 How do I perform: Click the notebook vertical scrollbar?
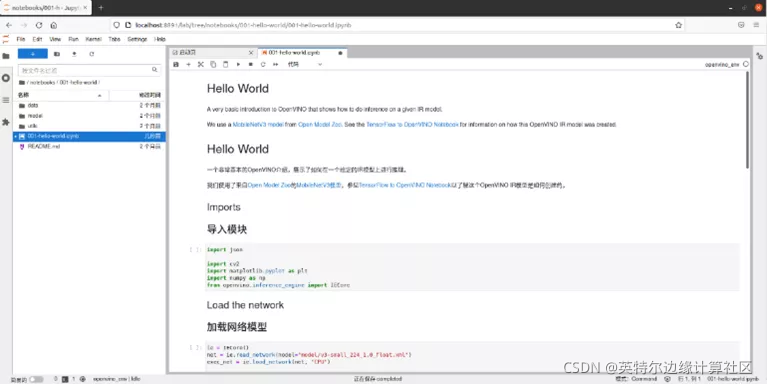point(747,120)
